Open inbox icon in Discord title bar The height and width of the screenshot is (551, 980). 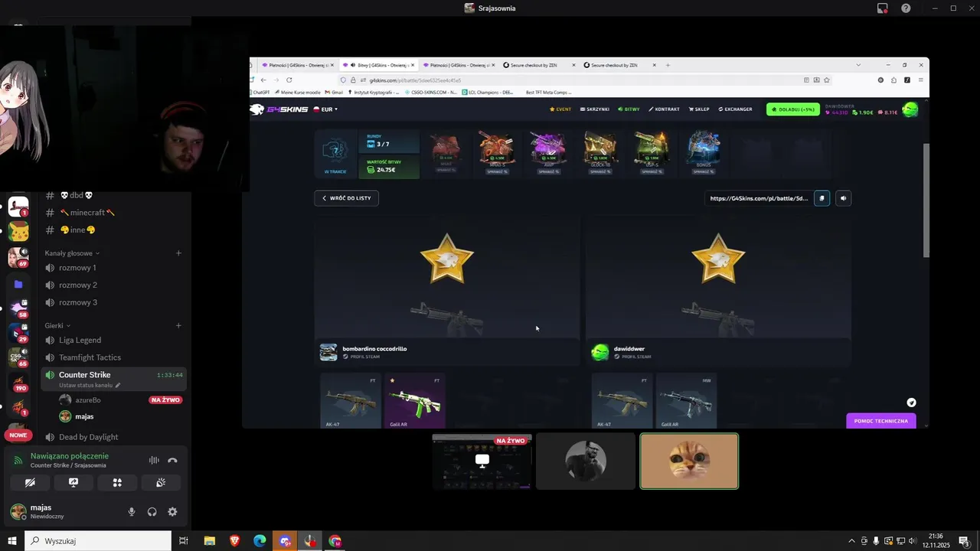click(x=882, y=8)
